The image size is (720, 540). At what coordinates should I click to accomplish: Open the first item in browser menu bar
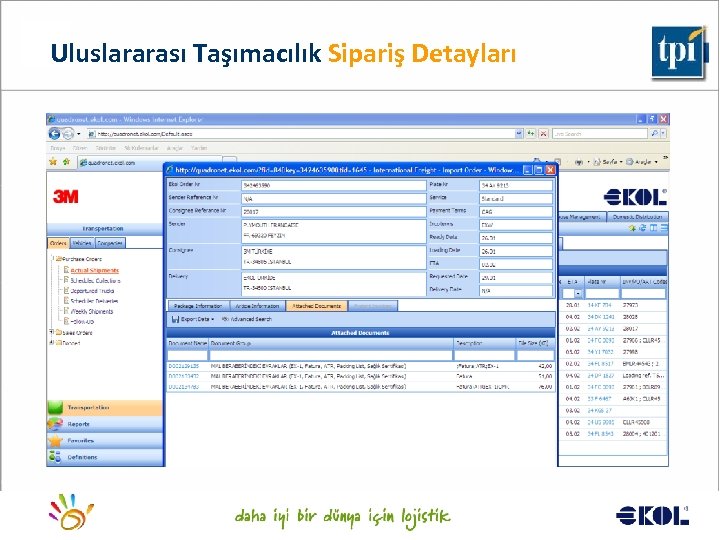coord(57,148)
